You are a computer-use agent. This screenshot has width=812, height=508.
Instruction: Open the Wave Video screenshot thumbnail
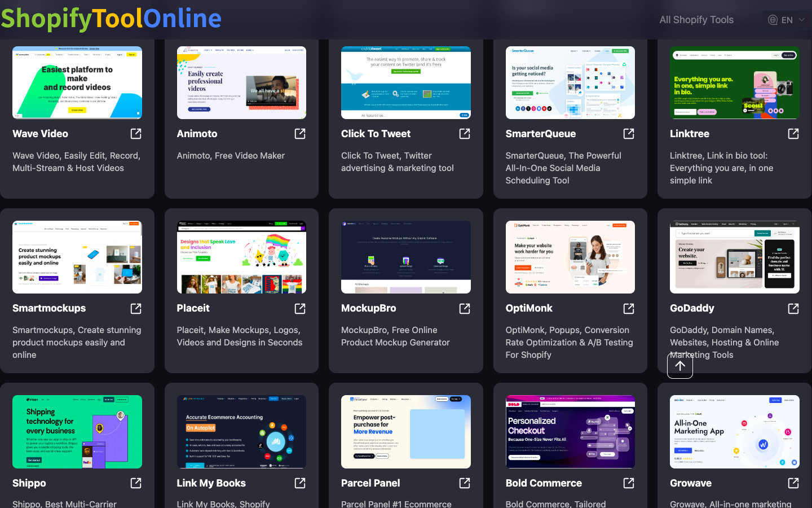(x=77, y=82)
